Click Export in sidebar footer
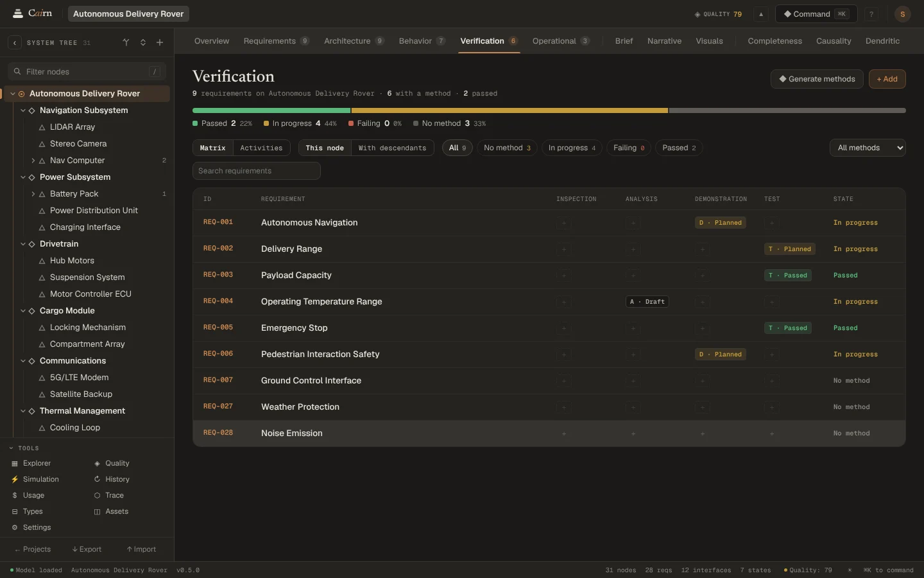The height and width of the screenshot is (578, 924). [87, 549]
